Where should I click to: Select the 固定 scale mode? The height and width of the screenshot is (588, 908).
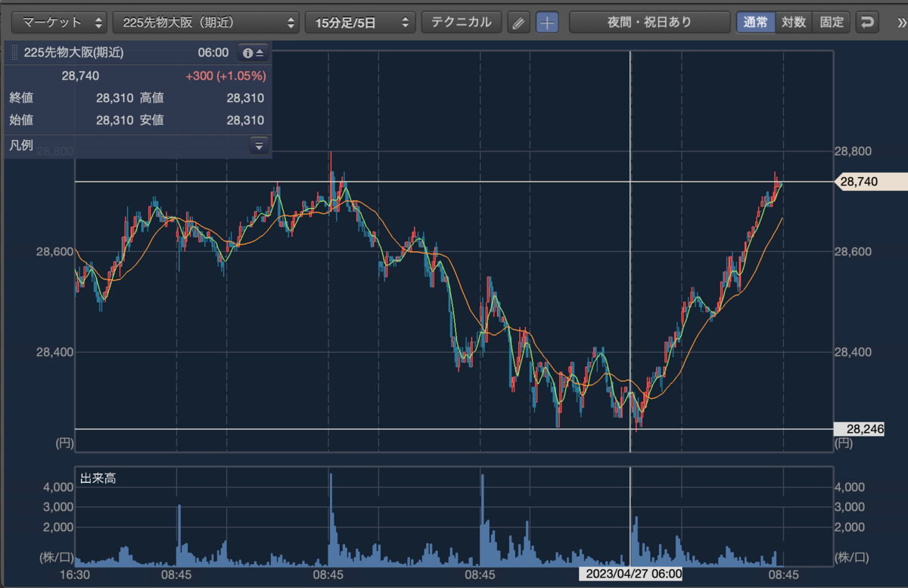[831, 22]
